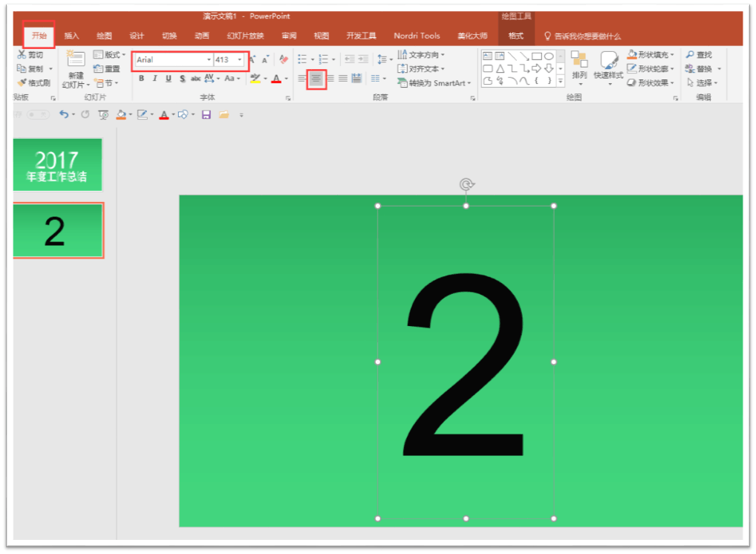The width and height of the screenshot is (756, 554).
Task: Open line spacing options
Action: point(384,60)
